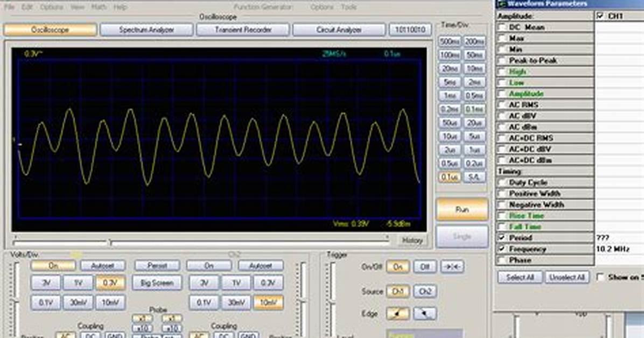The height and width of the screenshot is (338, 644).
Task: Set Ch2 volts per division to 10mV
Action: tap(268, 302)
